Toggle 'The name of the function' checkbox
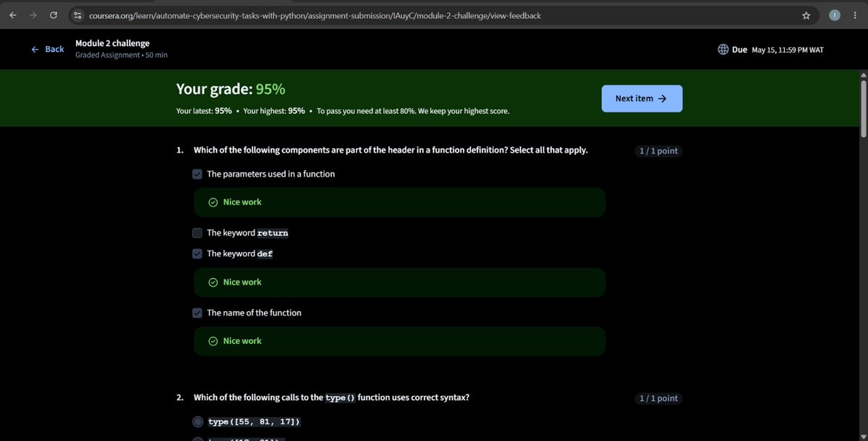The width and height of the screenshot is (868, 441). [x=197, y=313]
